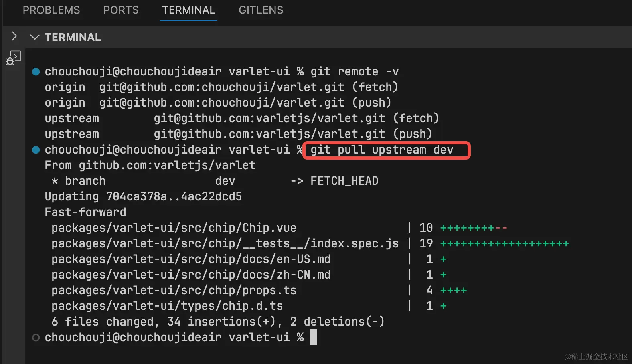The height and width of the screenshot is (364, 632).
Task: Open the Chip.vue file path link
Action: [x=174, y=228]
